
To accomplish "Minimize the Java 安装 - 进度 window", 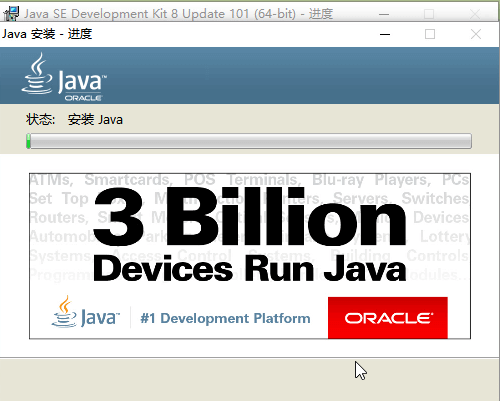I will tap(385, 34).
